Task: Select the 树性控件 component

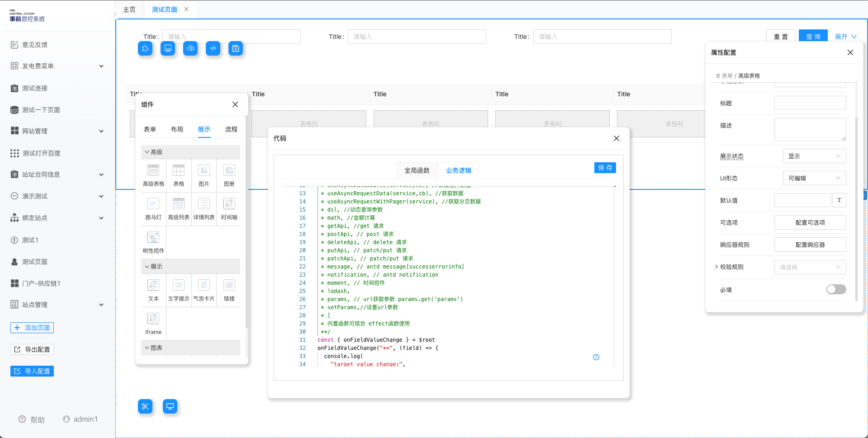Action: pyautogui.click(x=153, y=242)
